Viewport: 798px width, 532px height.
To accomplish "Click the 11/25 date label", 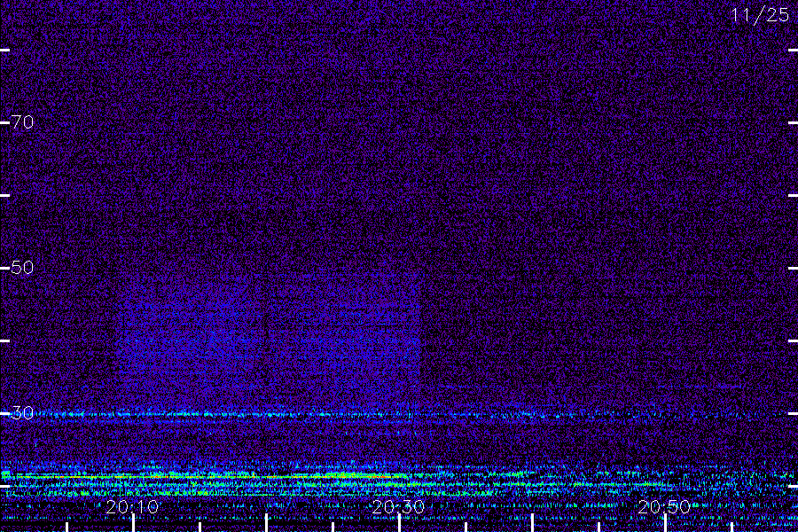I will point(760,15).
